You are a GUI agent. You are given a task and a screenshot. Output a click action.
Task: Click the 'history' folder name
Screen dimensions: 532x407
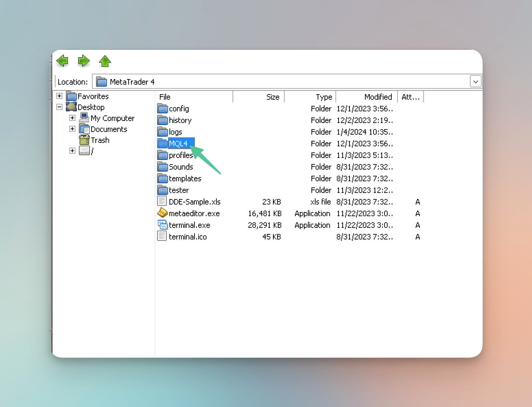pos(180,120)
